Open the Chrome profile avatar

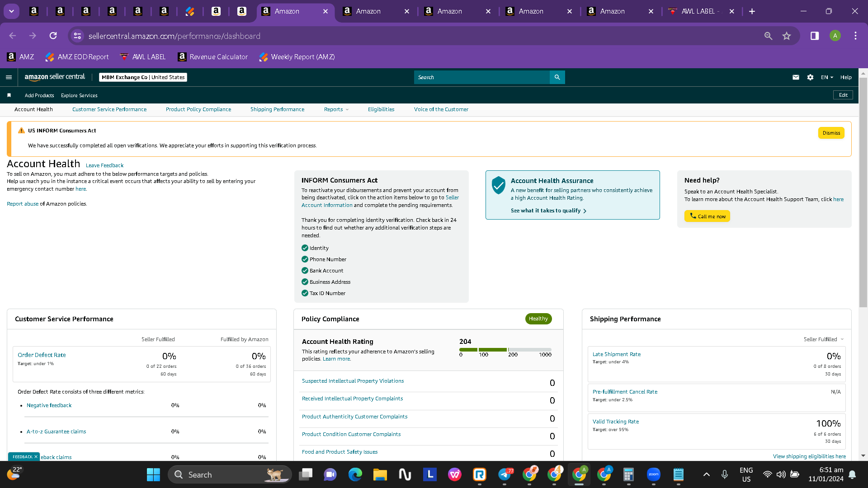pos(835,36)
